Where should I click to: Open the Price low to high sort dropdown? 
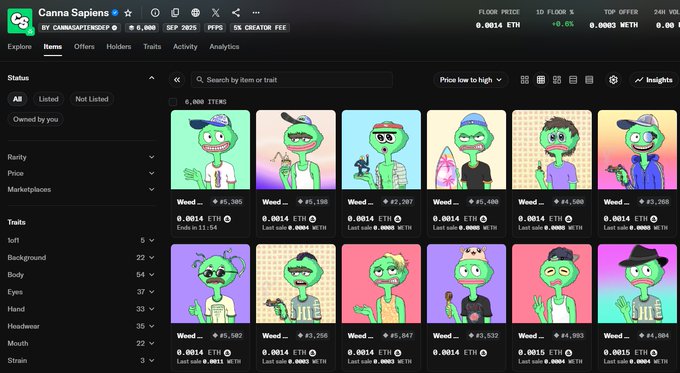point(471,80)
